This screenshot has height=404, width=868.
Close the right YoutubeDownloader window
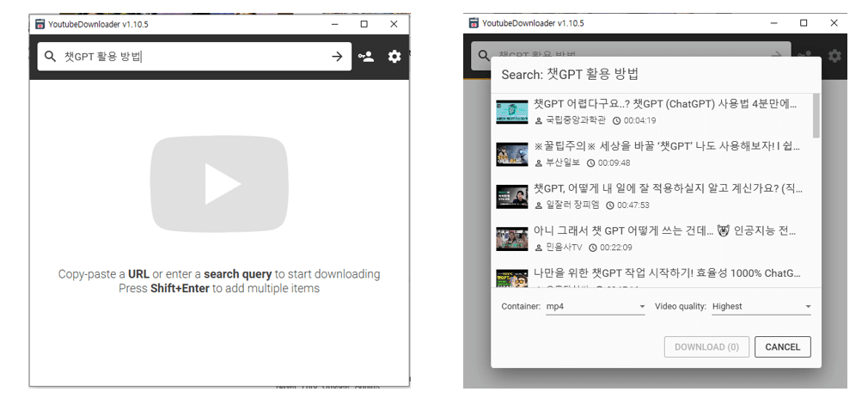pyautogui.click(x=834, y=22)
